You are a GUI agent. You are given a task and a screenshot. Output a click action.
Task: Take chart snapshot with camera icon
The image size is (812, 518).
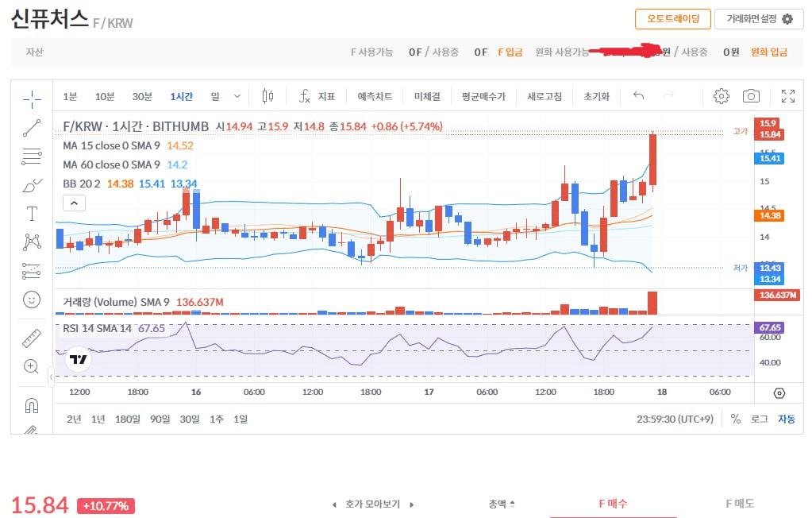click(751, 96)
